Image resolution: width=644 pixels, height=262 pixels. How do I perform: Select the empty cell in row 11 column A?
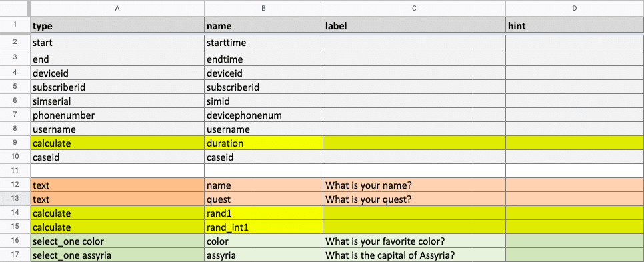pyautogui.click(x=117, y=171)
